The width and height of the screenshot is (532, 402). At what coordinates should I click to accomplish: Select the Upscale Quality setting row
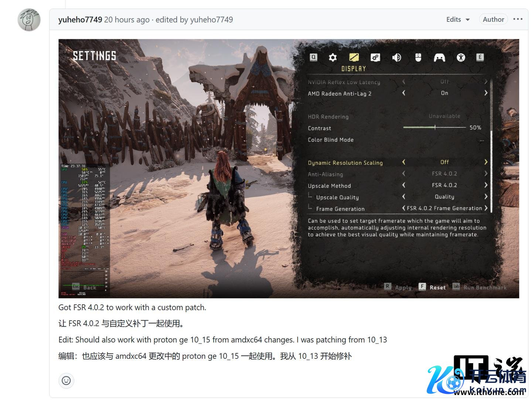pos(337,197)
